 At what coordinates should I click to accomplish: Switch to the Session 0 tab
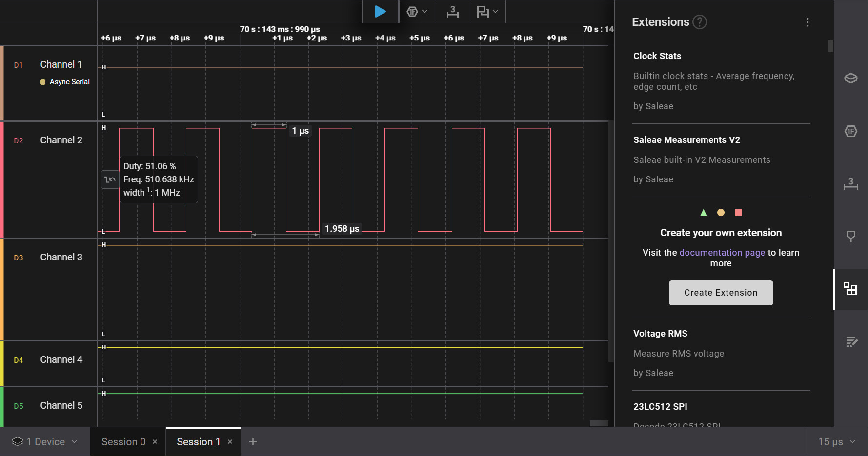(x=123, y=442)
